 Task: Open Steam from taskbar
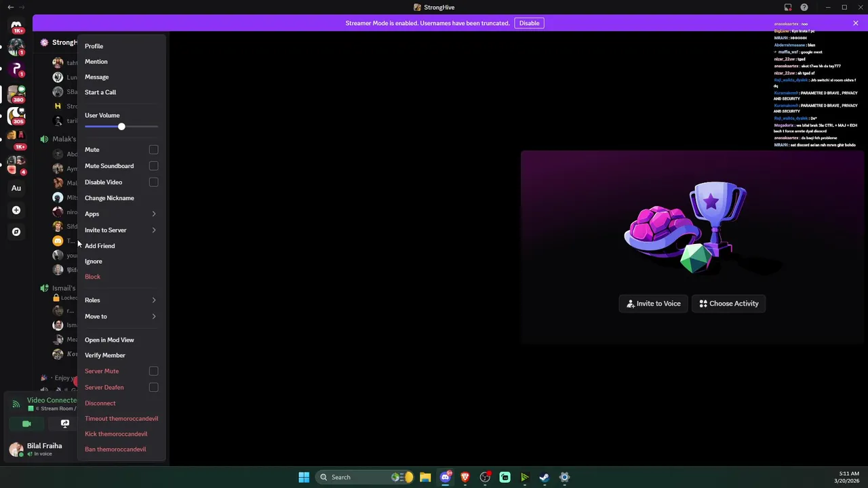click(x=545, y=477)
